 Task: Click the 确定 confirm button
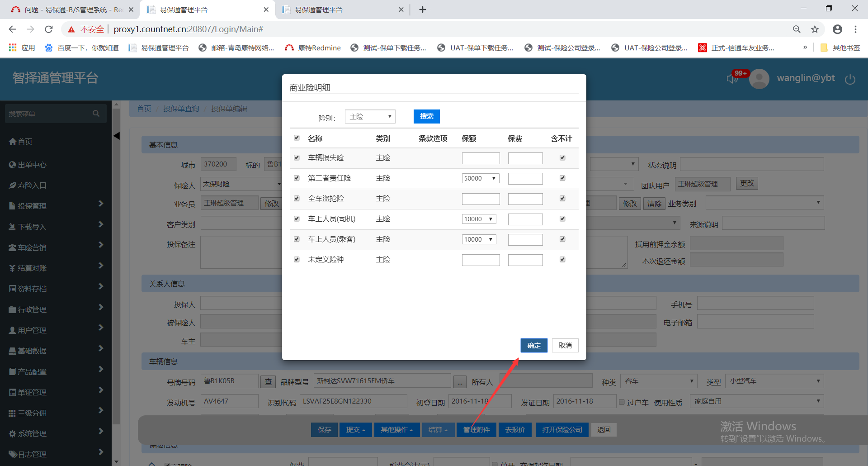coord(534,346)
